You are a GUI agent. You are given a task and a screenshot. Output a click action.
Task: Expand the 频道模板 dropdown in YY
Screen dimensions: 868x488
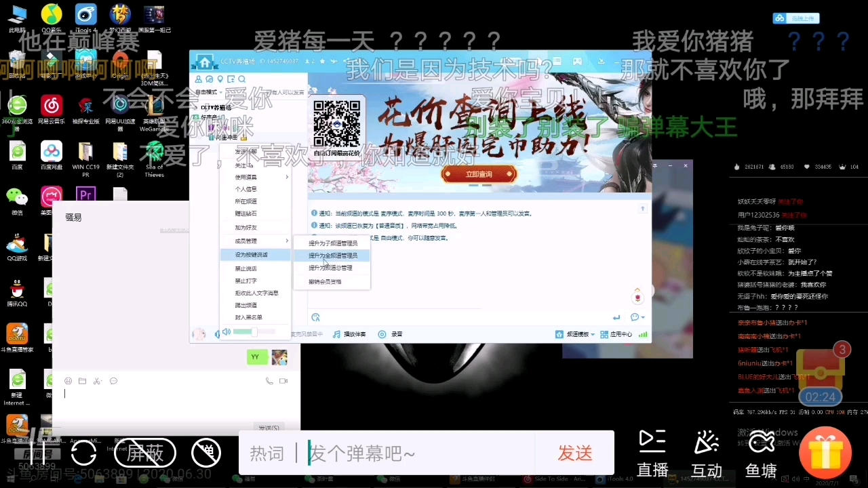pyautogui.click(x=575, y=334)
